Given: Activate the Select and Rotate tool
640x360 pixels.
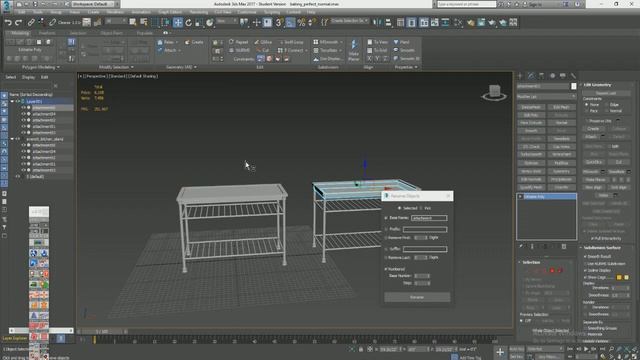Looking at the screenshot, I should tap(188, 22).
